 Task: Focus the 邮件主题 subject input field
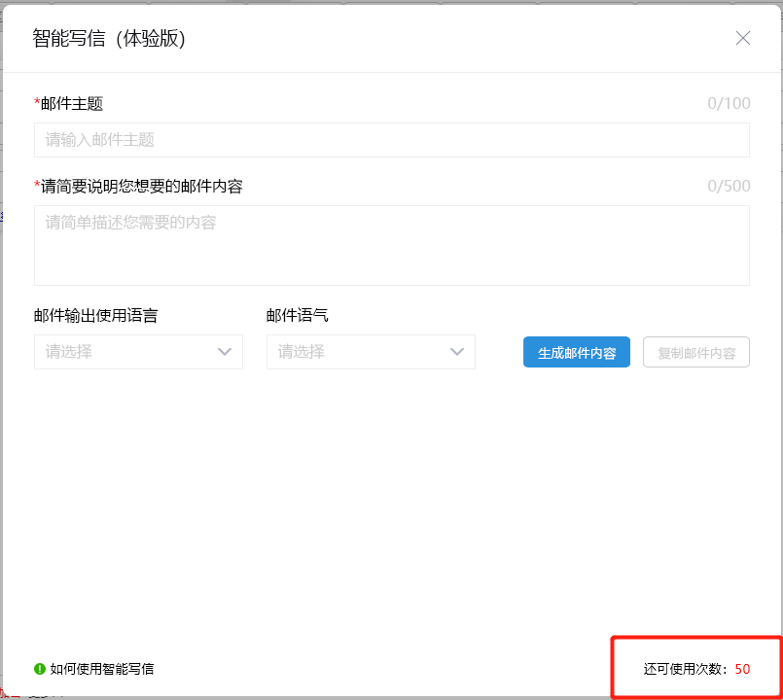(391, 140)
